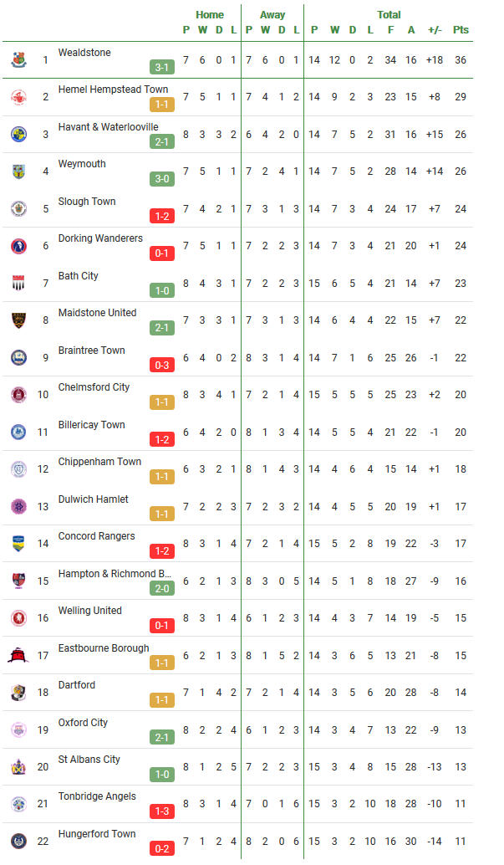
Task: Open Slough Town's 1-2 result badge
Action: point(162,216)
